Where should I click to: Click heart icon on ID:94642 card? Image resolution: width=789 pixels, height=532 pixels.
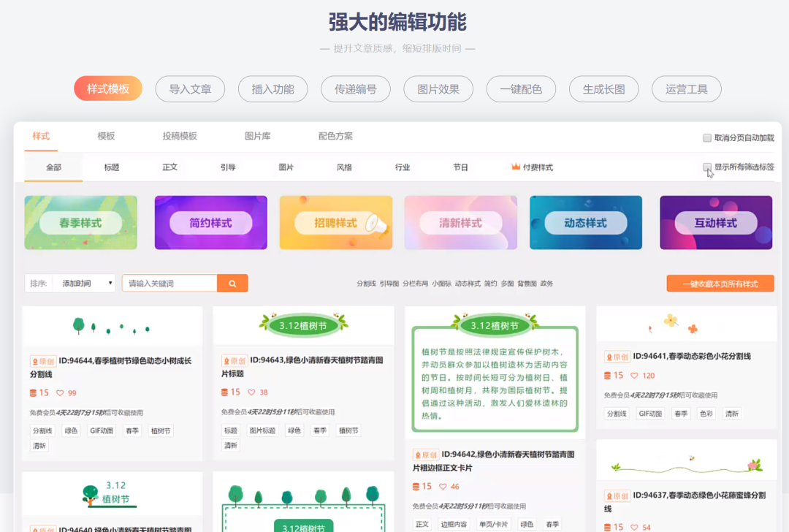click(x=443, y=487)
